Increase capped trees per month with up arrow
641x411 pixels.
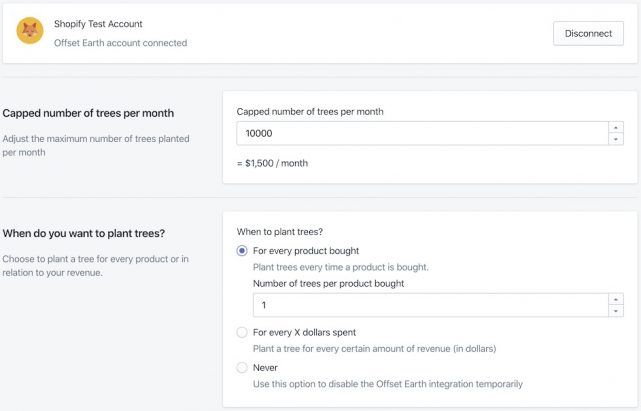[x=616, y=127]
